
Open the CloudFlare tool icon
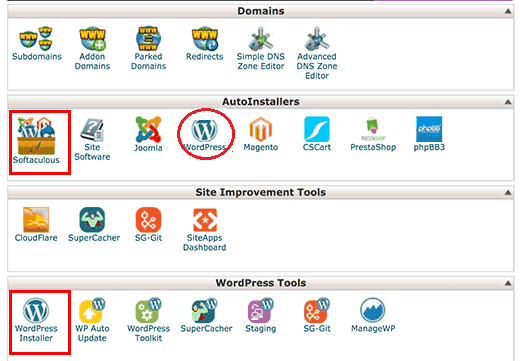[x=36, y=220]
